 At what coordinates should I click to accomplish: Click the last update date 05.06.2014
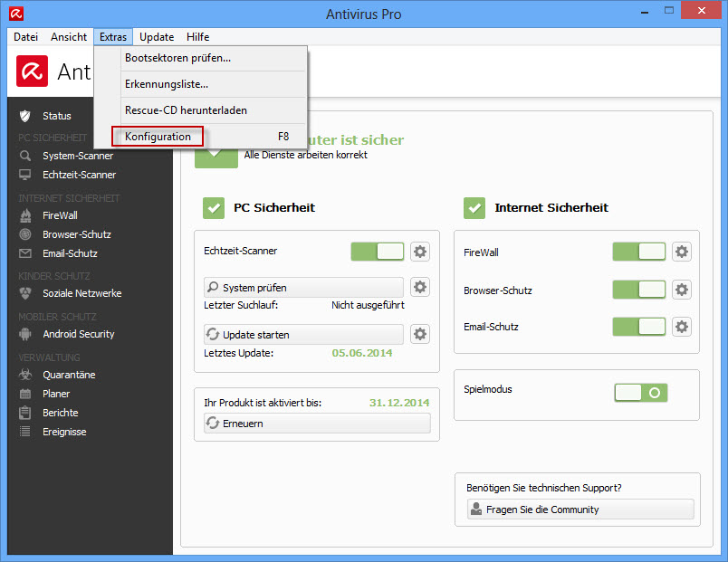pyautogui.click(x=362, y=353)
